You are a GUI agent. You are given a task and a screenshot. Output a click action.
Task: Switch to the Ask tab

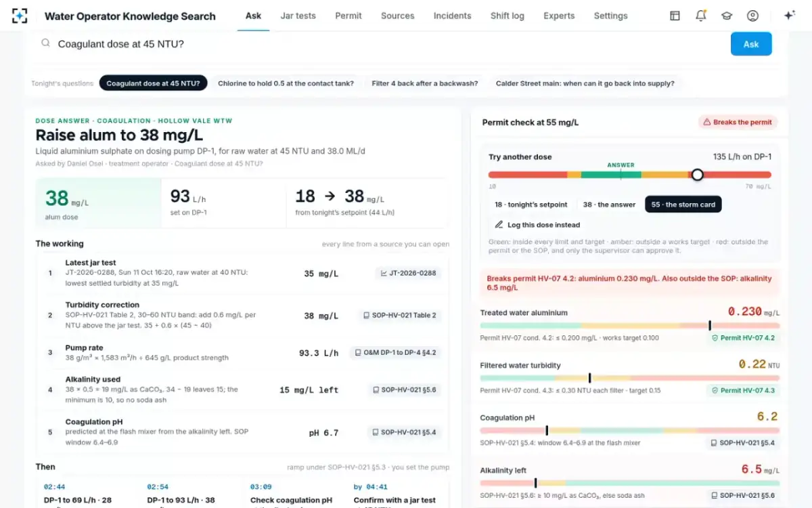point(253,16)
